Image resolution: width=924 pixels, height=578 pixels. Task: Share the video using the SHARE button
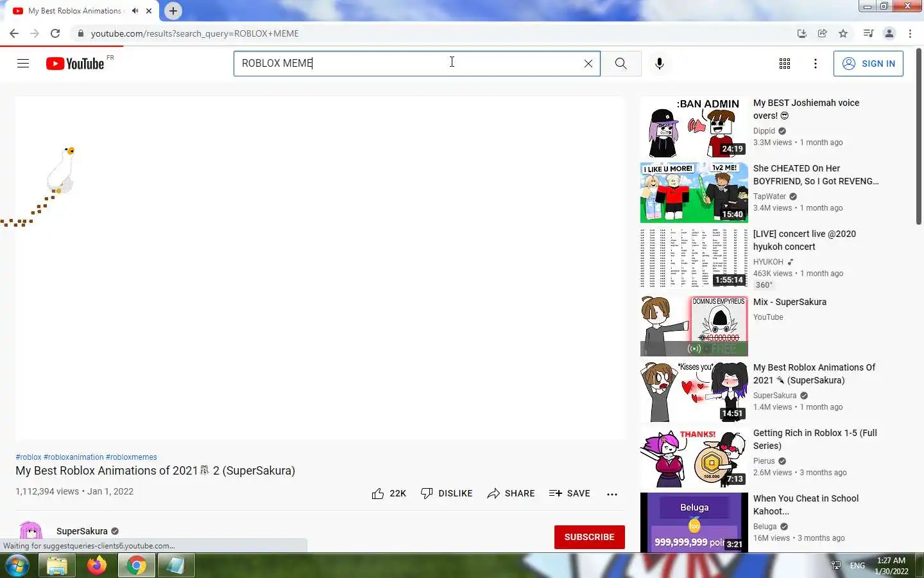coord(511,493)
